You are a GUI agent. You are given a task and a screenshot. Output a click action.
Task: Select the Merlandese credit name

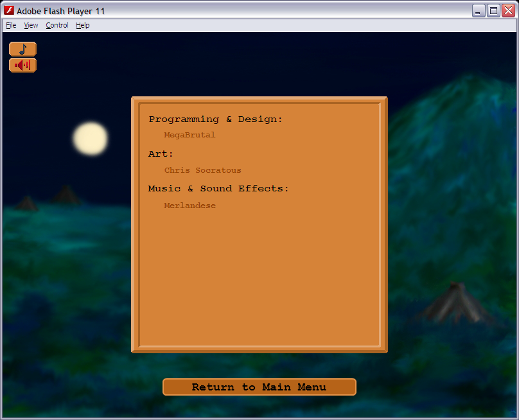[x=189, y=206]
